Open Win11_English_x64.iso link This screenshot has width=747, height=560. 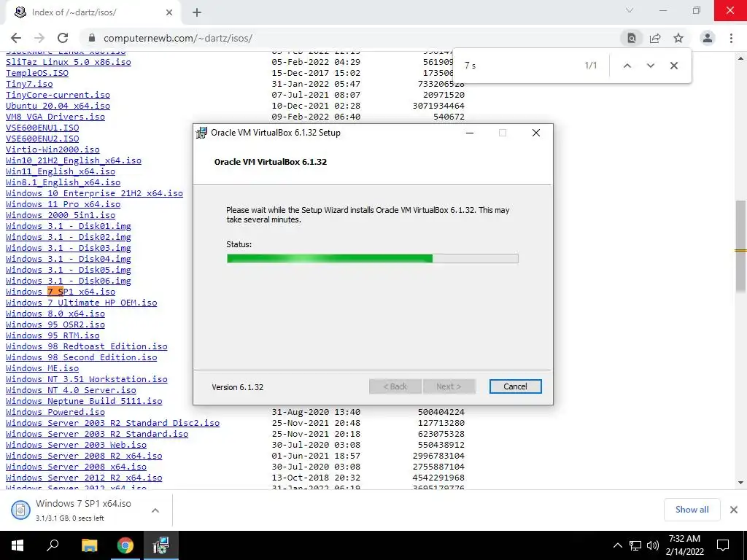[x=61, y=171]
